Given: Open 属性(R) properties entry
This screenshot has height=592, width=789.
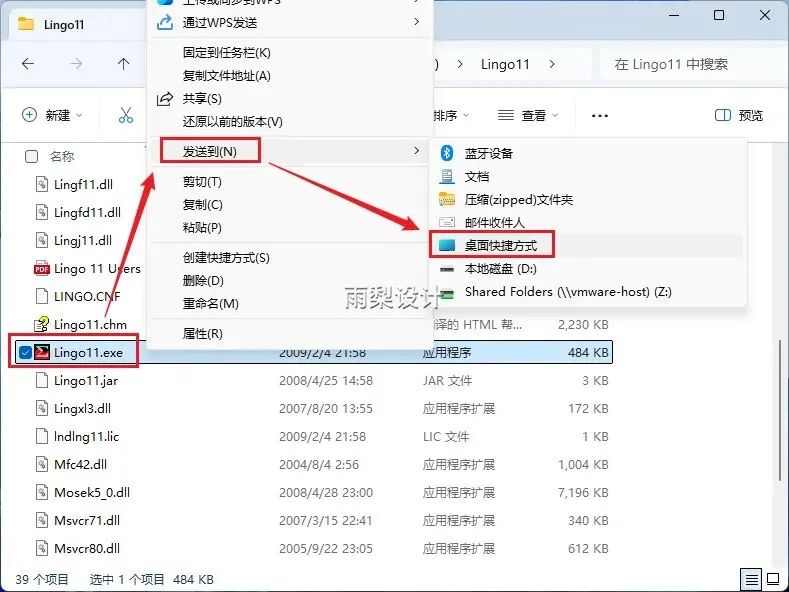Looking at the screenshot, I should pos(202,334).
